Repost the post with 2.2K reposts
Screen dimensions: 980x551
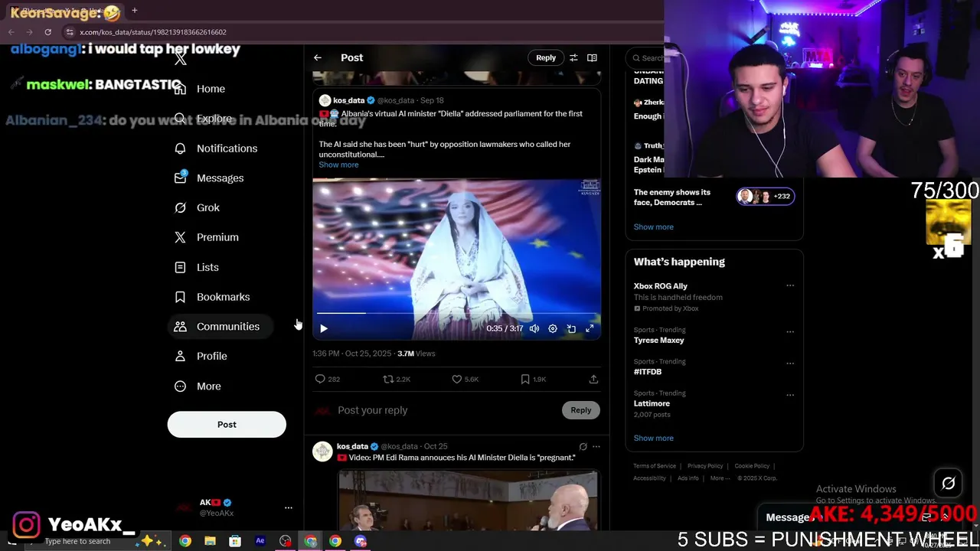point(397,379)
